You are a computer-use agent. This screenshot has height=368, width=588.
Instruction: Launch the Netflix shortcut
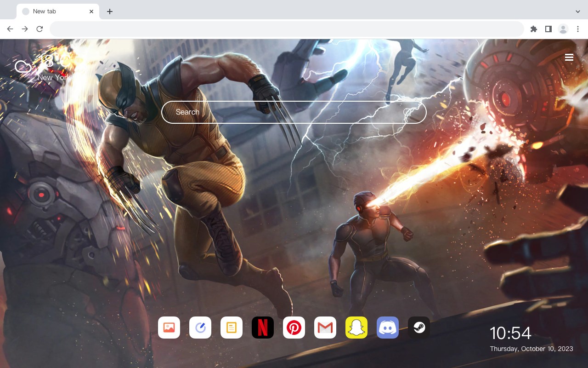click(x=263, y=328)
